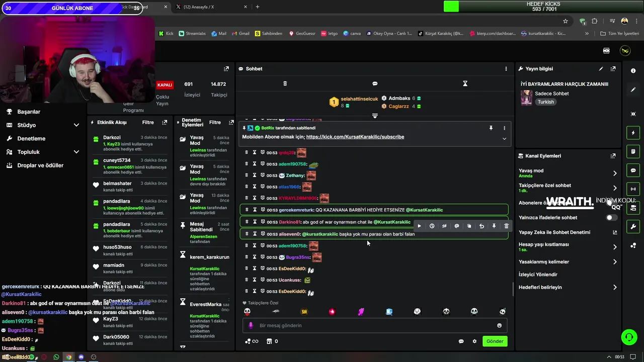Open info icon in right rail

633,71
